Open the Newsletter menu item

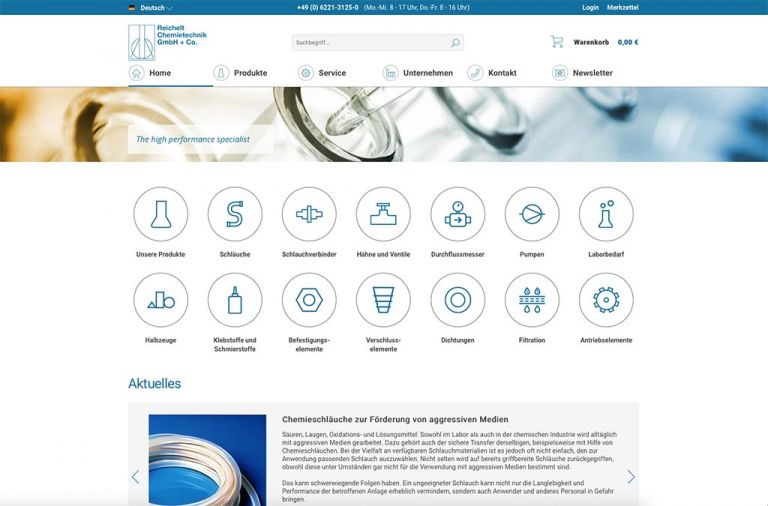click(593, 73)
